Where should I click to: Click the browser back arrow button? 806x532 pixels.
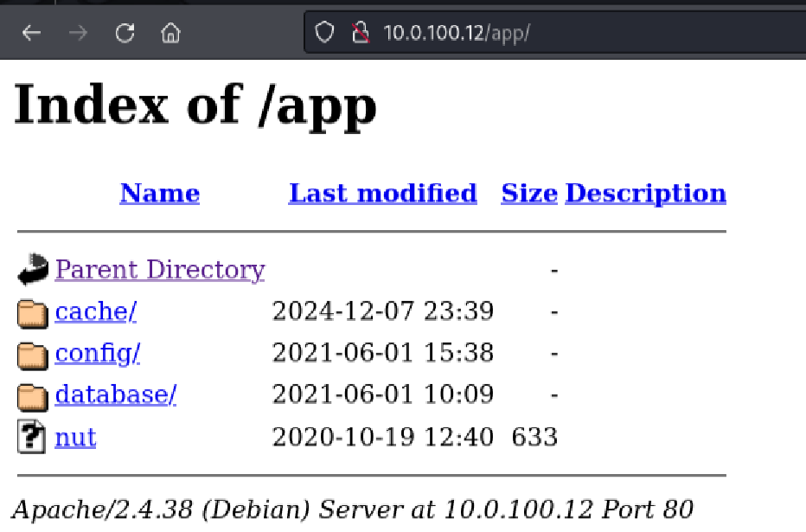pyautogui.click(x=32, y=34)
